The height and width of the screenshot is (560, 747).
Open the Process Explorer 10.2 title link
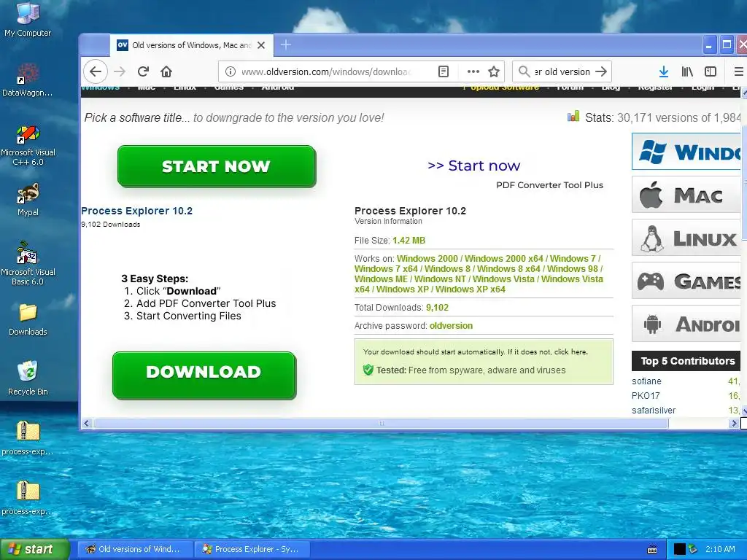[136, 211]
